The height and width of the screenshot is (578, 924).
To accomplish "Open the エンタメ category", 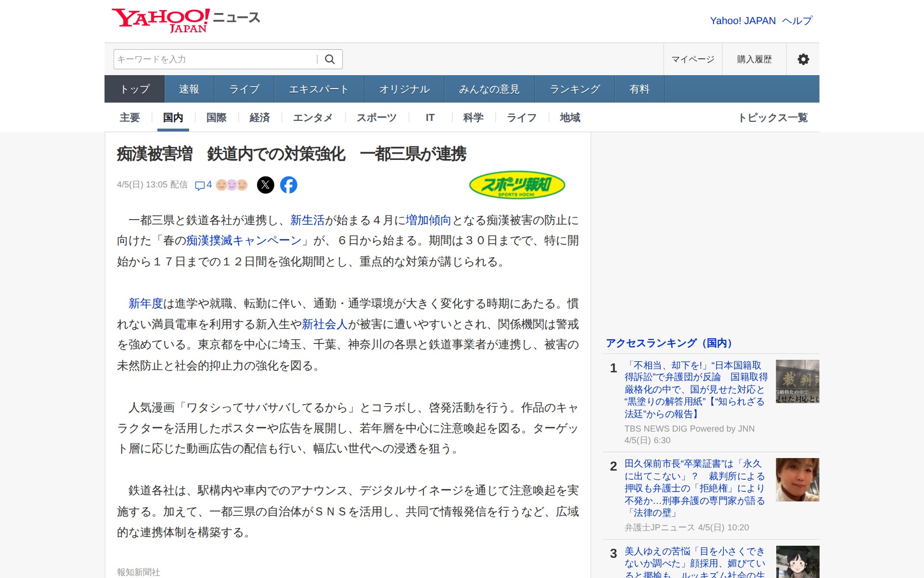I will coord(313,117).
